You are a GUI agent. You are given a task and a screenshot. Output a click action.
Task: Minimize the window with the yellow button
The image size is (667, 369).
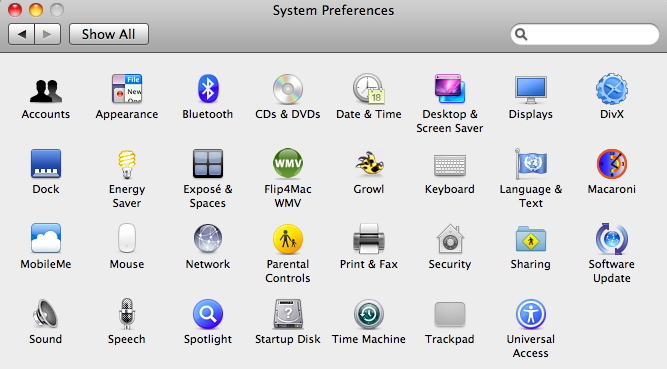(x=36, y=9)
